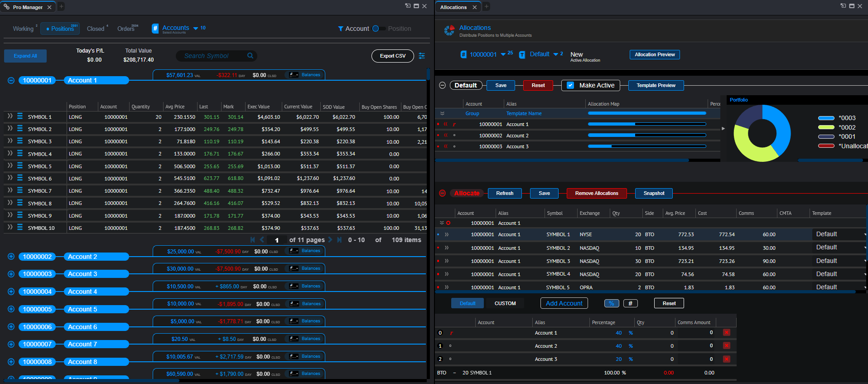The width and height of the screenshot is (868, 384).
Task: Delete Account 1 row with red X
Action: click(x=727, y=333)
